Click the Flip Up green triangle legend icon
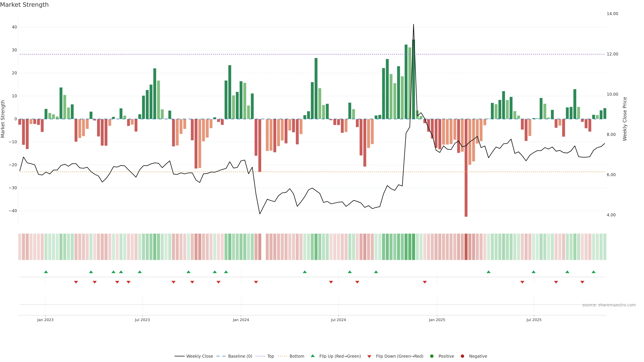 pos(312,356)
